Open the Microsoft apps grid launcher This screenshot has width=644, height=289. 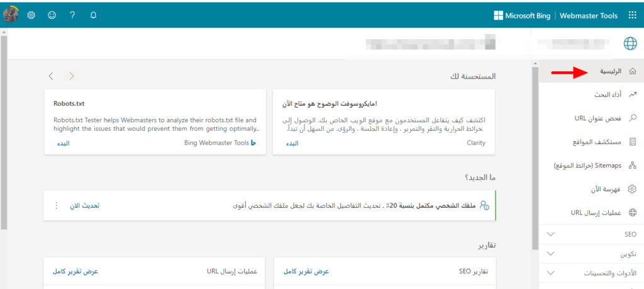pyautogui.click(x=632, y=16)
